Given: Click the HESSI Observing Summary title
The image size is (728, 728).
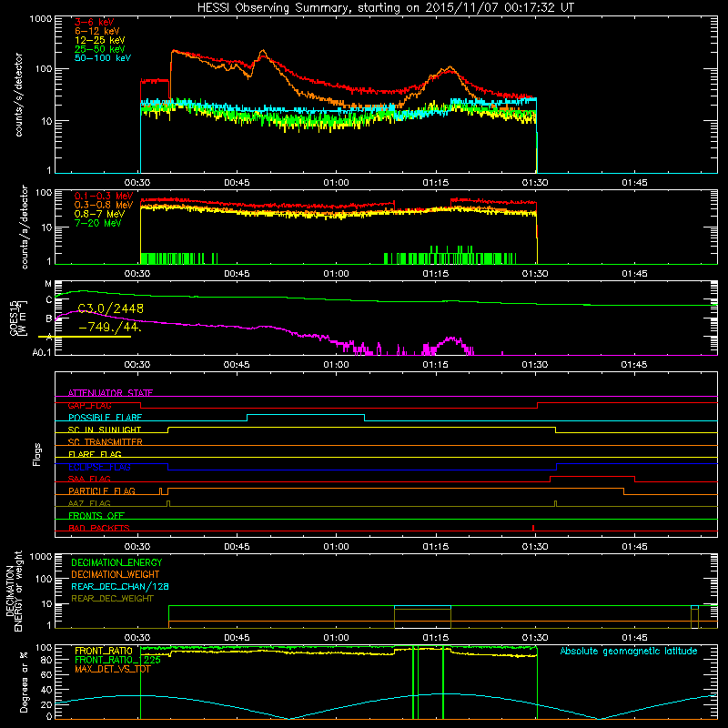Looking at the screenshot, I should click(x=385, y=8).
